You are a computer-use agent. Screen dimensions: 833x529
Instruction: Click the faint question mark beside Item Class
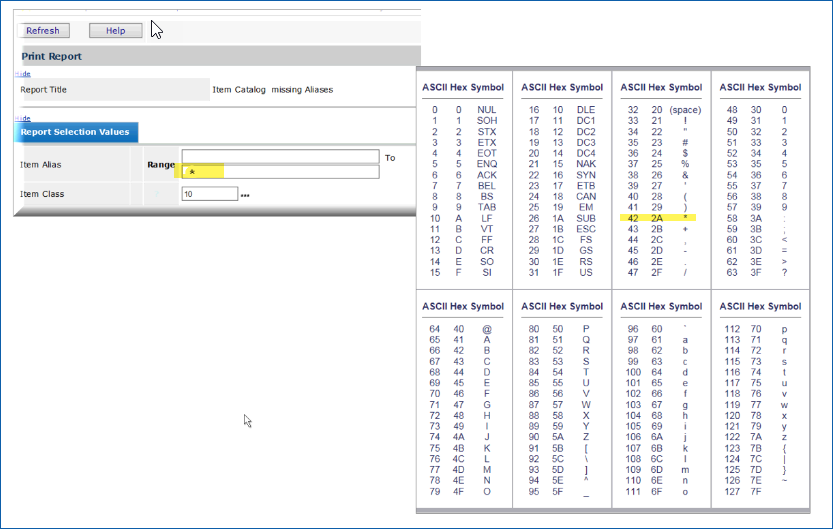[x=155, y=193]
